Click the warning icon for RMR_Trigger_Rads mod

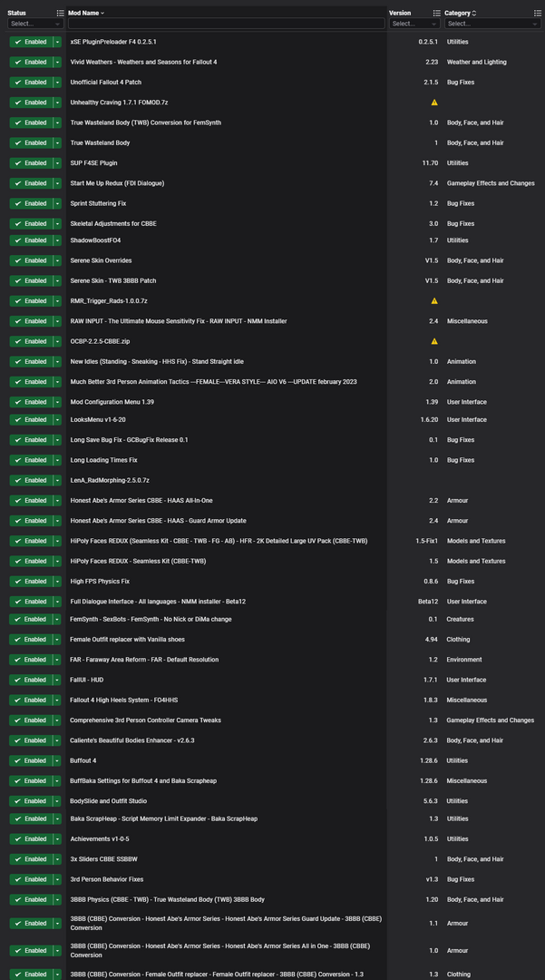(433, 300)
